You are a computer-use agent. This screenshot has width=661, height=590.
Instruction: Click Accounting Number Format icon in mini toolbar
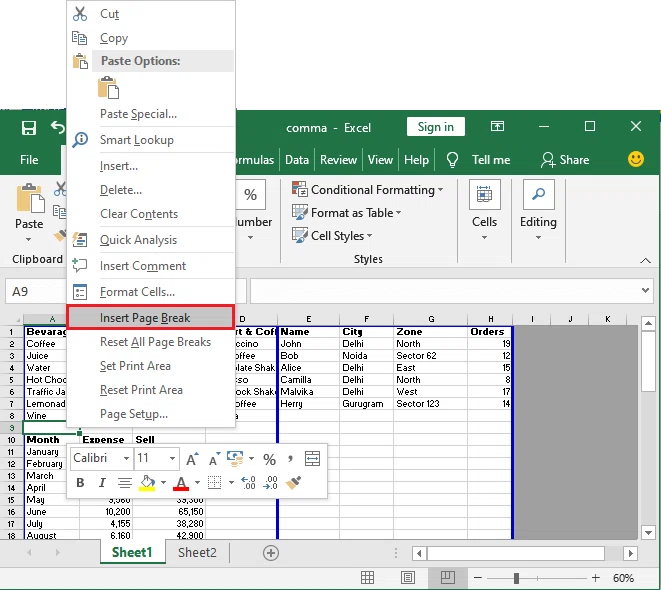235,459
